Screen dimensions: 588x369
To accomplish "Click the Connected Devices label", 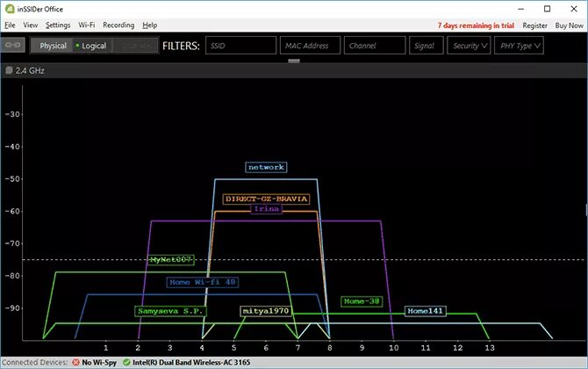I will tap(35, 363).
